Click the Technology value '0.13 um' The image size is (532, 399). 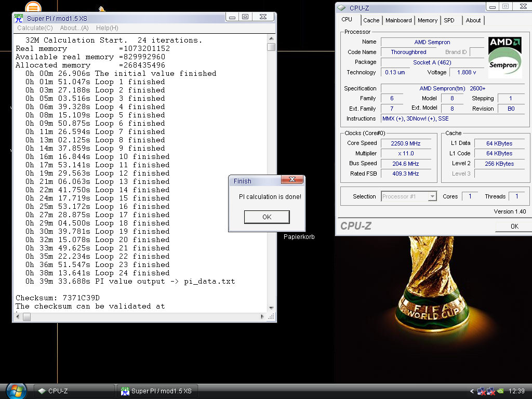tap(395, 72)
